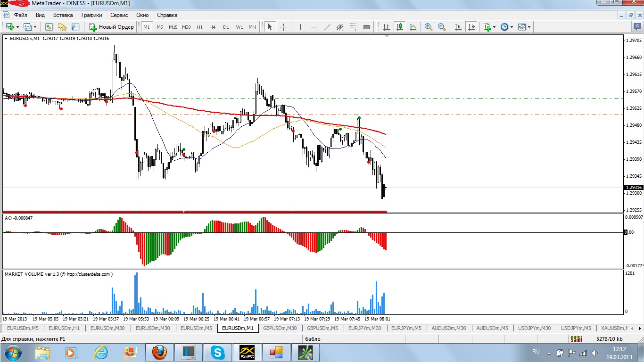Switch to the GBPUSDm,M30 chart tab
Screen dimensions: 644x362
point(280,328)
